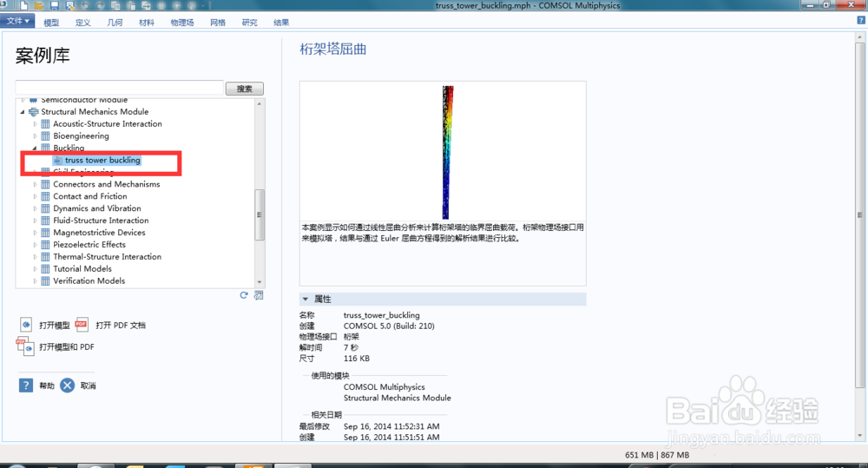This screenshot has width=868, height=468.
Task: Click the 桁架塔屈曲 model title
Action: [332, 49]
